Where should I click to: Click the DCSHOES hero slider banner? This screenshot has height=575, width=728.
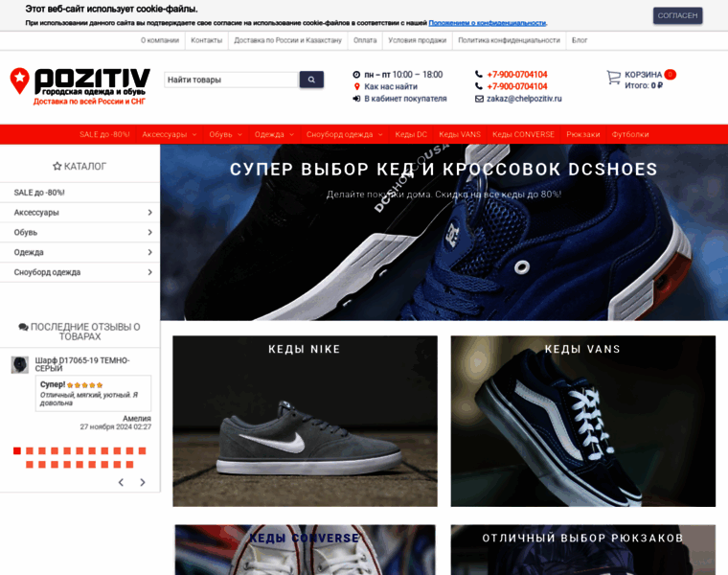(444, 232)
